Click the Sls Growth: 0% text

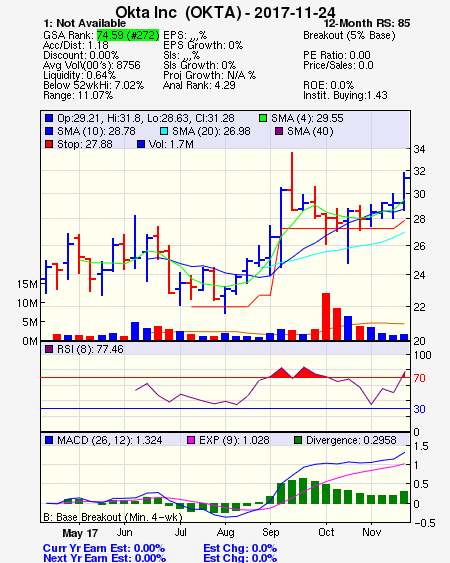pyautogui.click(x=199, y=65)
